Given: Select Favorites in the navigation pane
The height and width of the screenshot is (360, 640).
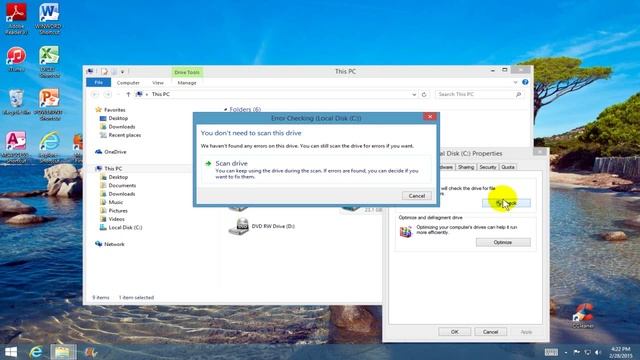Looking at the screenshot, I should (x=114, y=110).
